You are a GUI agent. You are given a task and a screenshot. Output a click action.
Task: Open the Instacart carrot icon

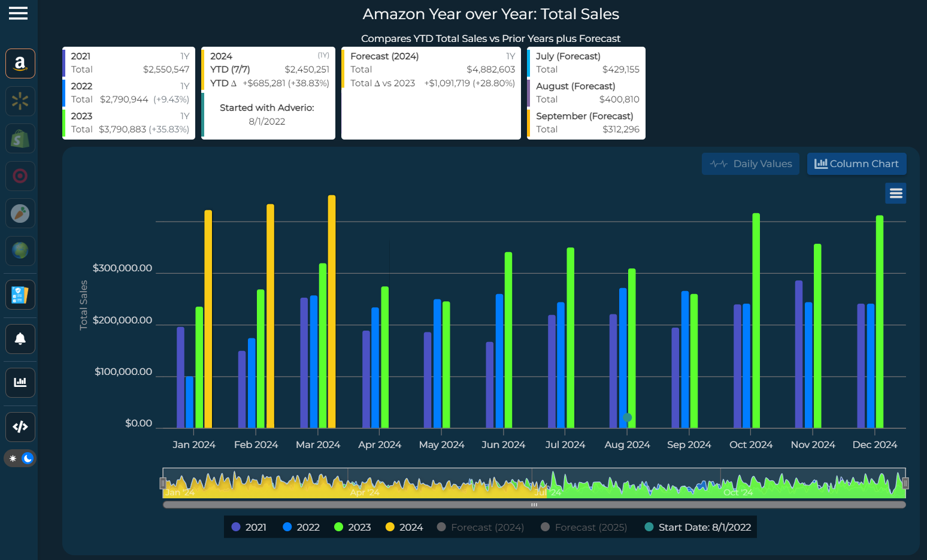tap(20, 213)
